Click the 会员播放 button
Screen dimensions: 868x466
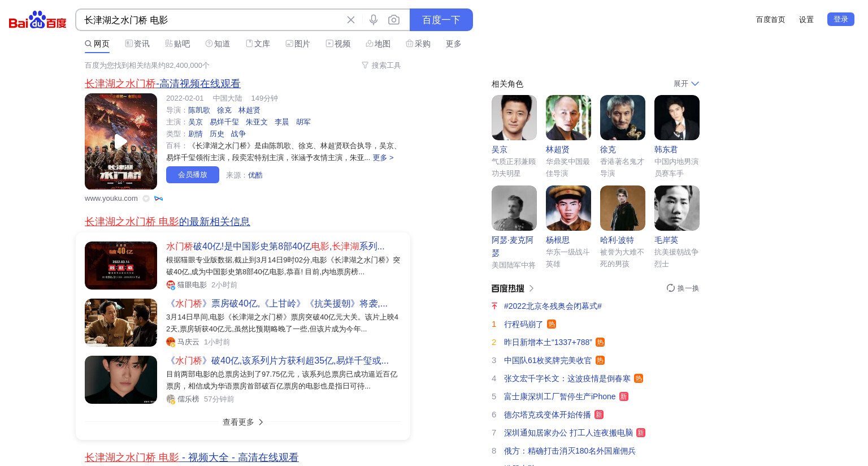[x=193, y=175]
